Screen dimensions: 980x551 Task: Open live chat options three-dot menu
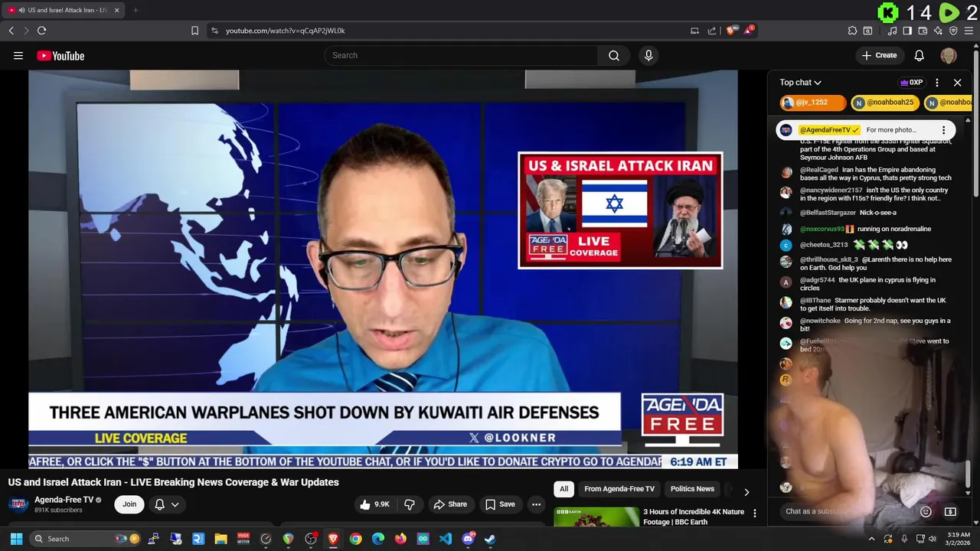point(937,83)
